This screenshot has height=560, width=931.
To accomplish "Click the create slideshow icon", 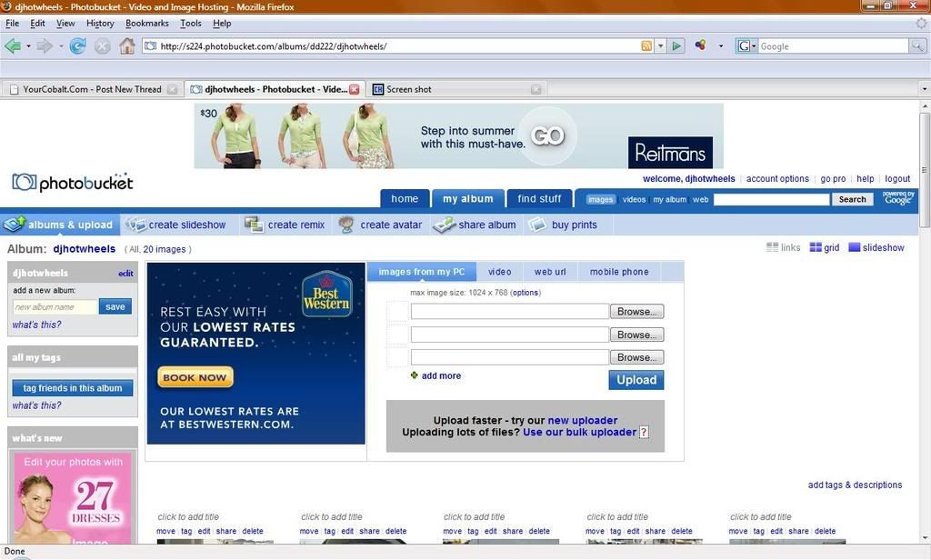I will point(135,225).
